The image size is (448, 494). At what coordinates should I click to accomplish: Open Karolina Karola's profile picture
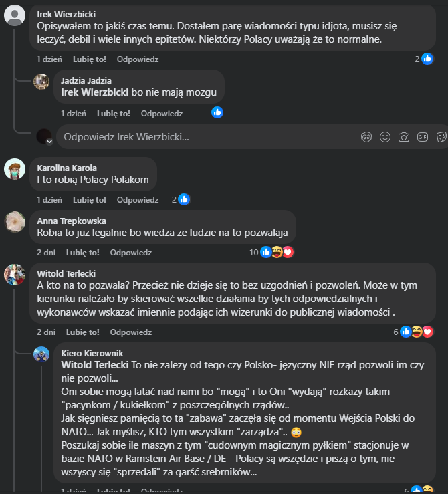click(15, 170)
